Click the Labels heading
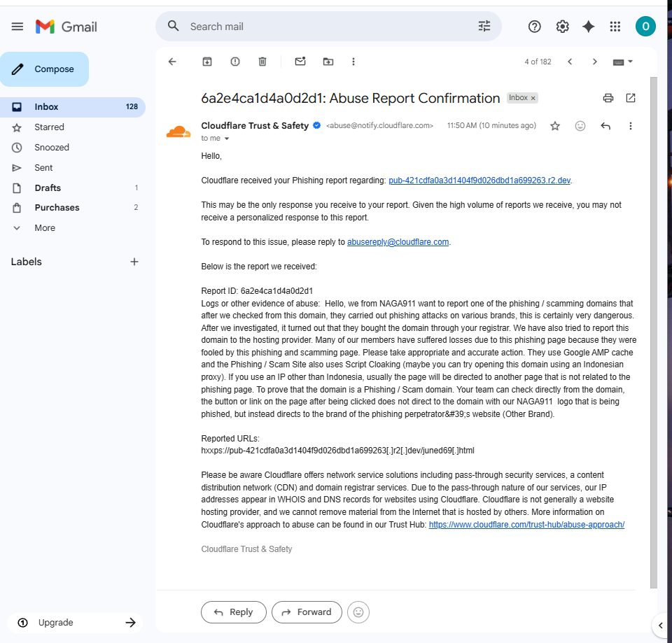The image size is (672, 643). point(26,262)
